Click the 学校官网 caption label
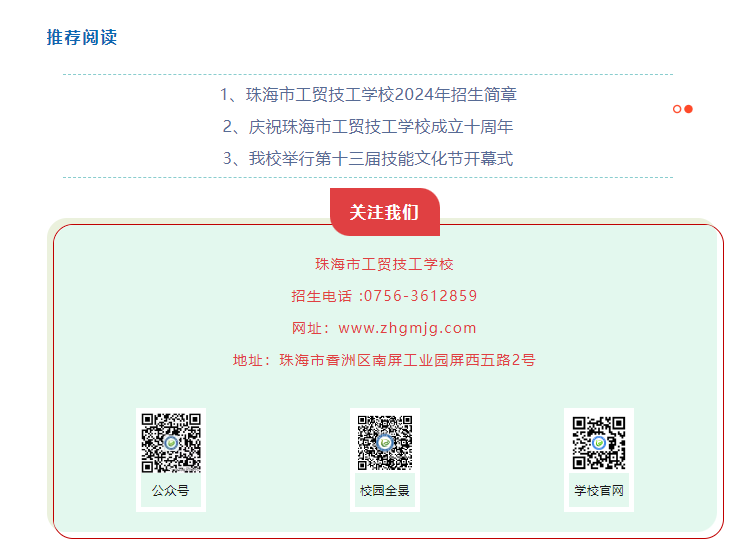Image resolution: width=748 pixels, height=554 pixels. coord(599,491)
